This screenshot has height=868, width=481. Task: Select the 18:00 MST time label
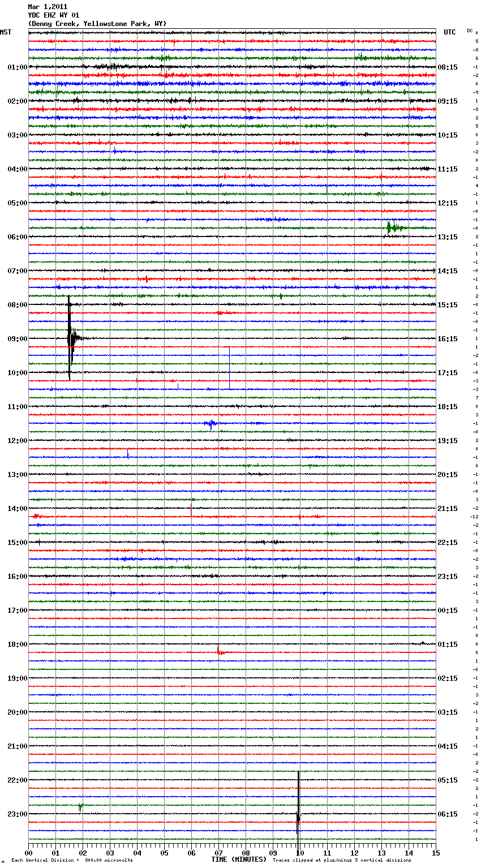click(x=18, y=644)
